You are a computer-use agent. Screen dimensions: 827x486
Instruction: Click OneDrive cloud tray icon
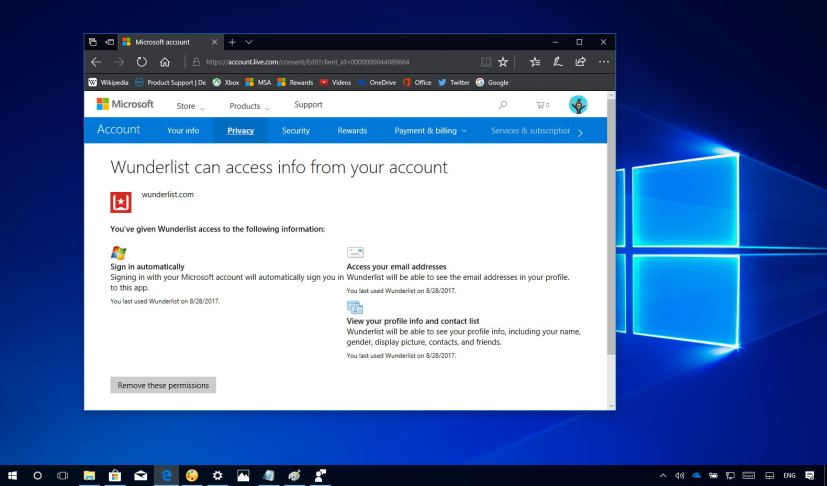click(696, 475)
